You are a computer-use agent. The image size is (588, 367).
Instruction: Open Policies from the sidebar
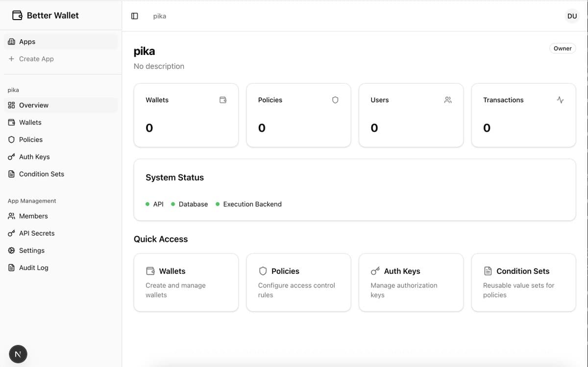tap(30, 140)
